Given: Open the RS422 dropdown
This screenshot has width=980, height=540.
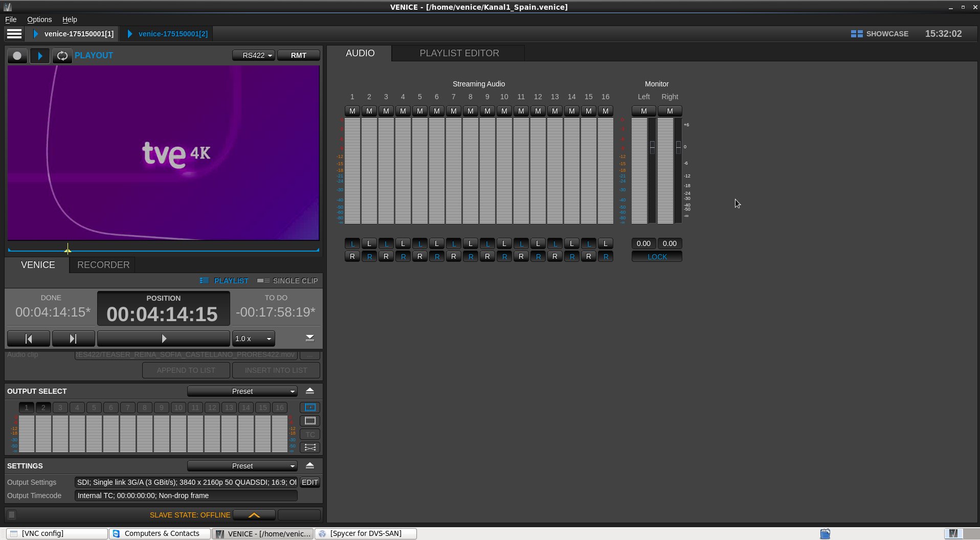Looking at the screenshot, I should (x=254, y=55).
